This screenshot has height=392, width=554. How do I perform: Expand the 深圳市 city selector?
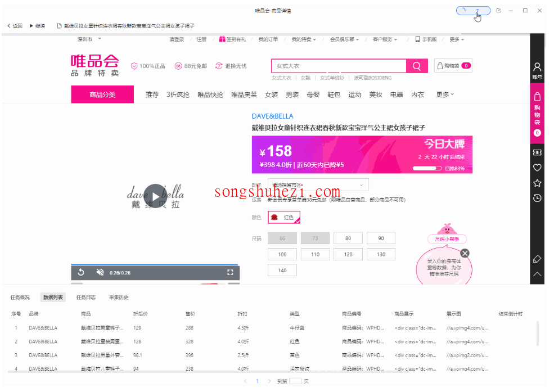coord(89,39)
